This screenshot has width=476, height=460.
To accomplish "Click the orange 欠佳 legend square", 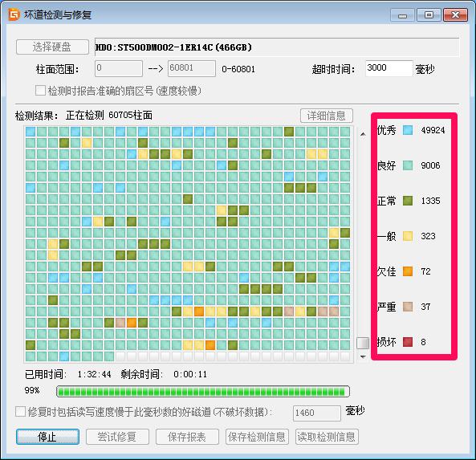I will 408,271.
